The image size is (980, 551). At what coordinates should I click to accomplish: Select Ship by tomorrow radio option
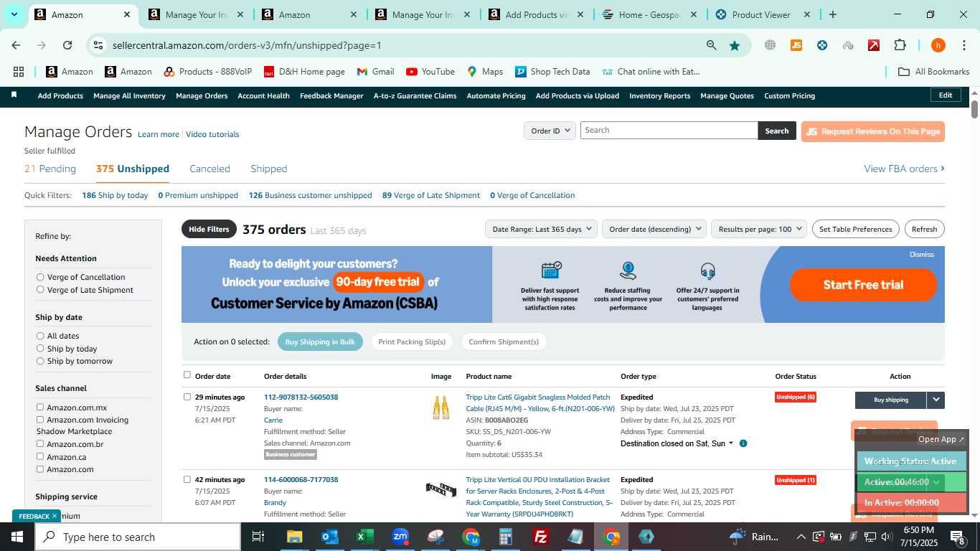[40, 361]
